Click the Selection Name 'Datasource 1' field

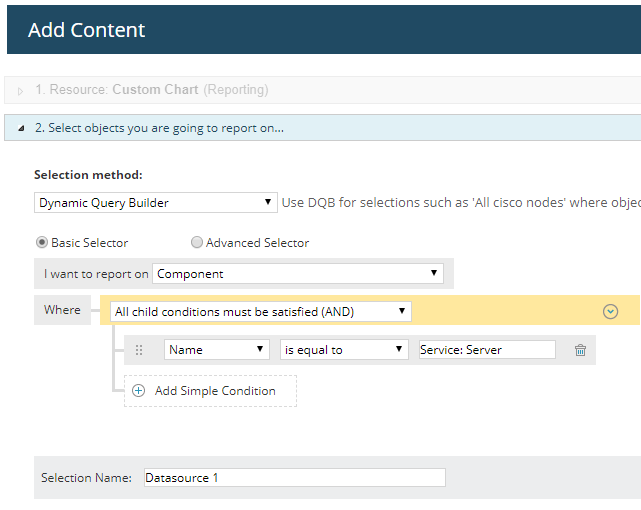294,478
